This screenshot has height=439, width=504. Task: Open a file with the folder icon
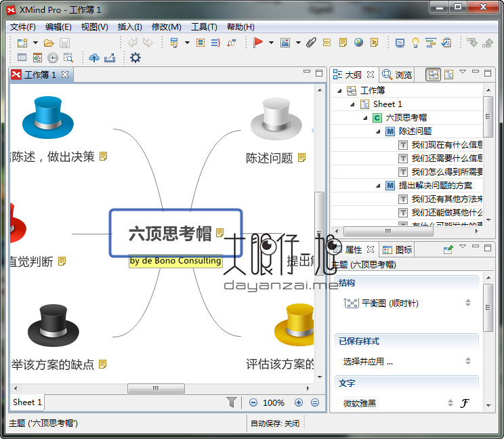[49, 43]
